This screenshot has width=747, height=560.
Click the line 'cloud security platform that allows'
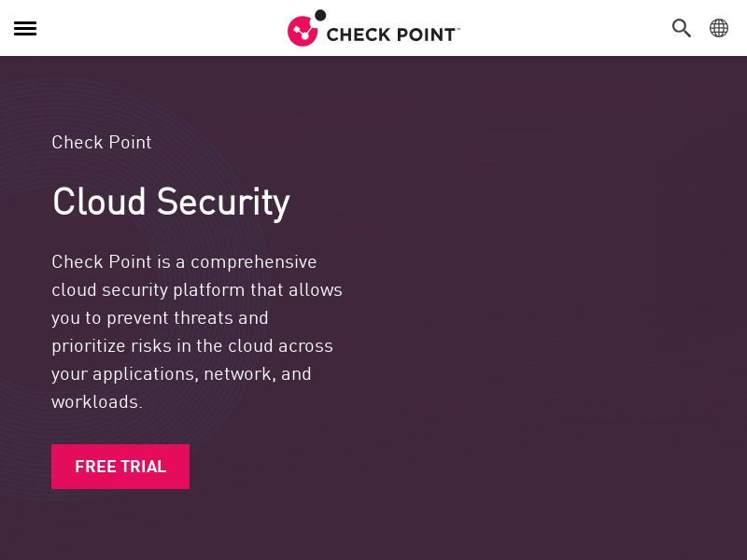click(x=197, y=289)
